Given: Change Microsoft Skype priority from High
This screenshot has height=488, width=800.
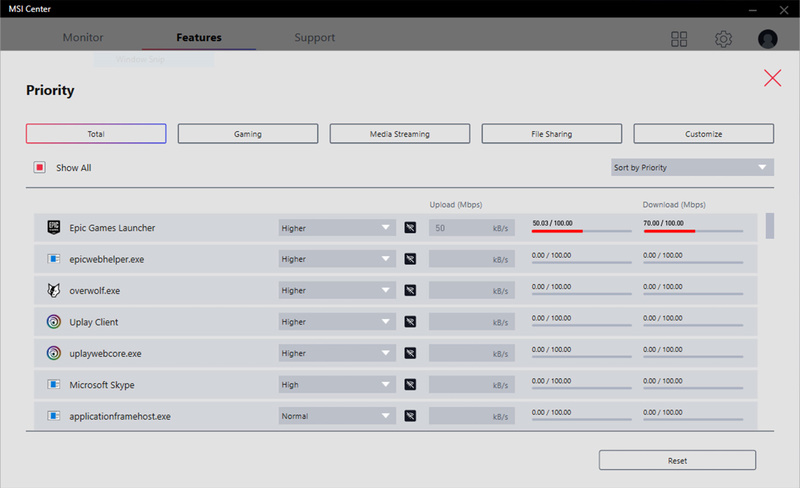Looking at the screenshot, I should pyautogui.click(x=337, y=385).
